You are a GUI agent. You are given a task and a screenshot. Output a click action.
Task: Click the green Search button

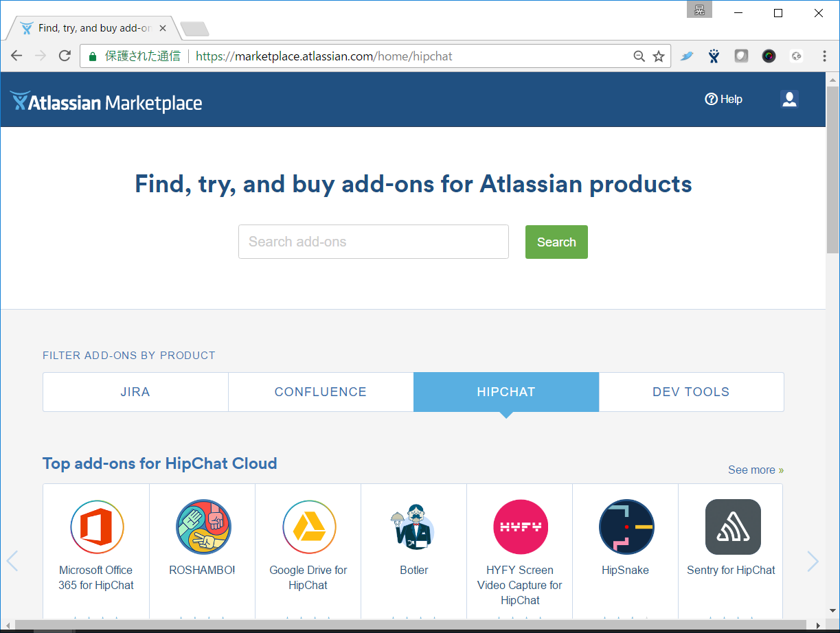pyautogui.click(x=556, y=242)
